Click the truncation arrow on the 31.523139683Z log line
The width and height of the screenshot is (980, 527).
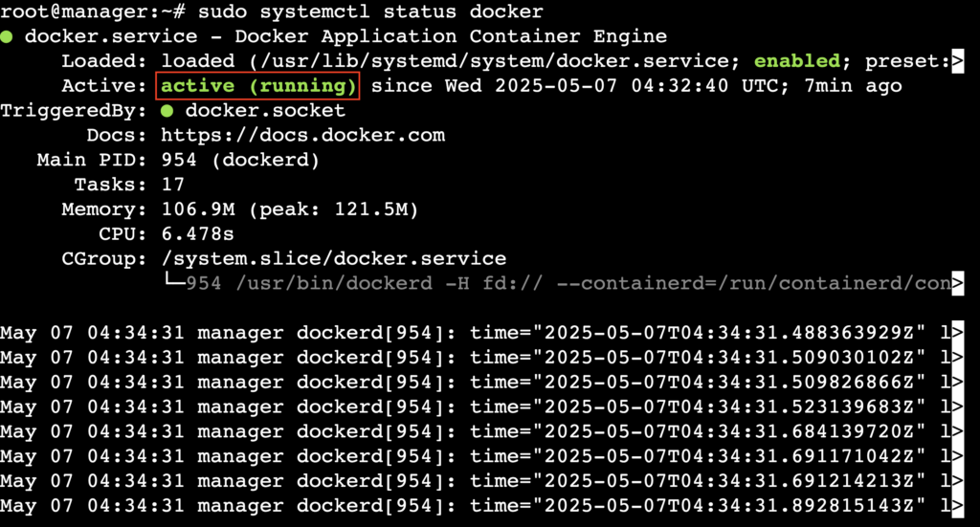(957, 407)
